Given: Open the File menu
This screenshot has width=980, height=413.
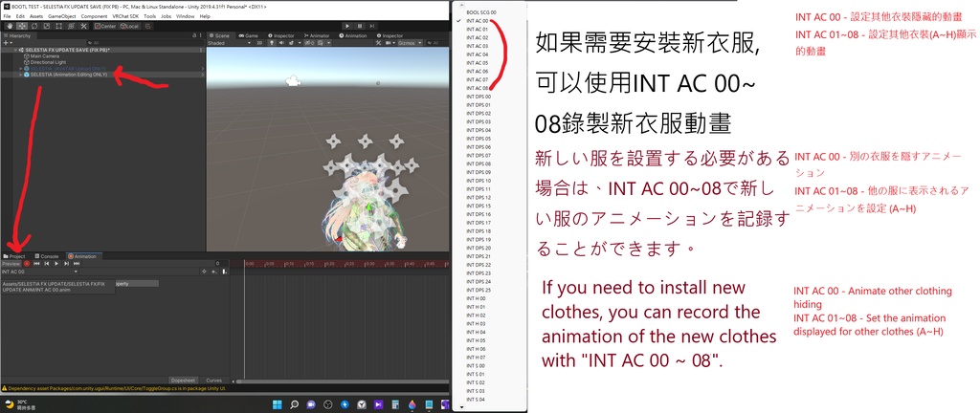Looking at the screenshot, I should click(7, 15).
